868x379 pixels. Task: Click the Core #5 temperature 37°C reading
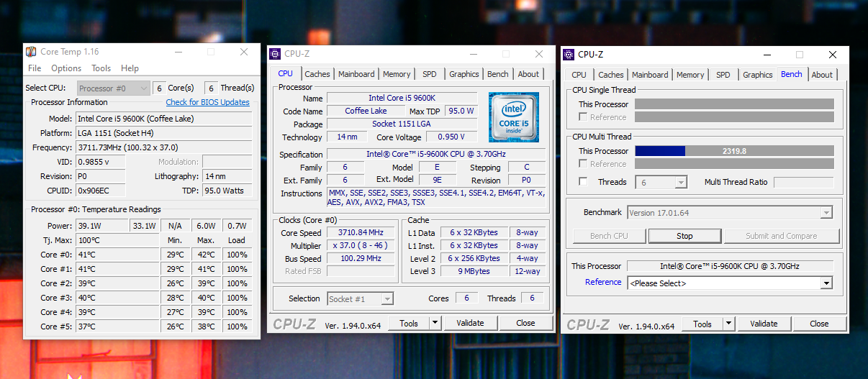[x=117, y=327]
